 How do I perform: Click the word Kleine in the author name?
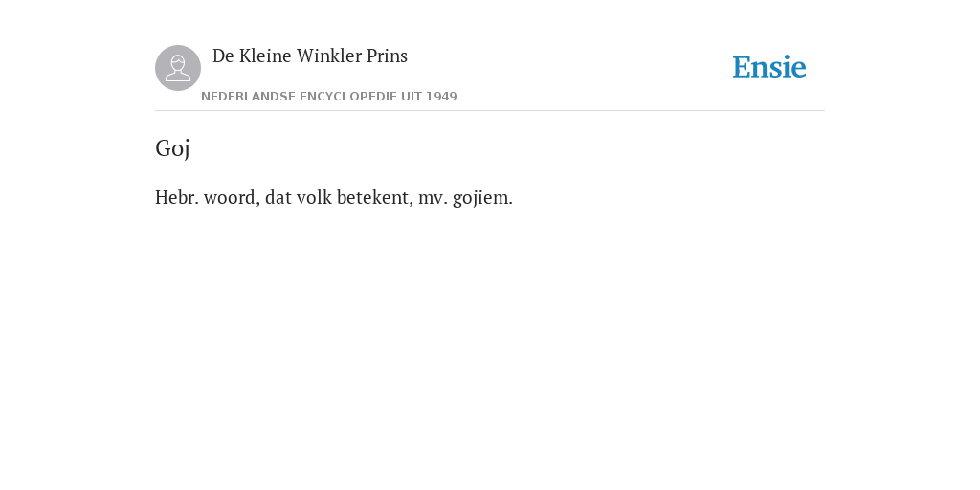click(265, 56)
